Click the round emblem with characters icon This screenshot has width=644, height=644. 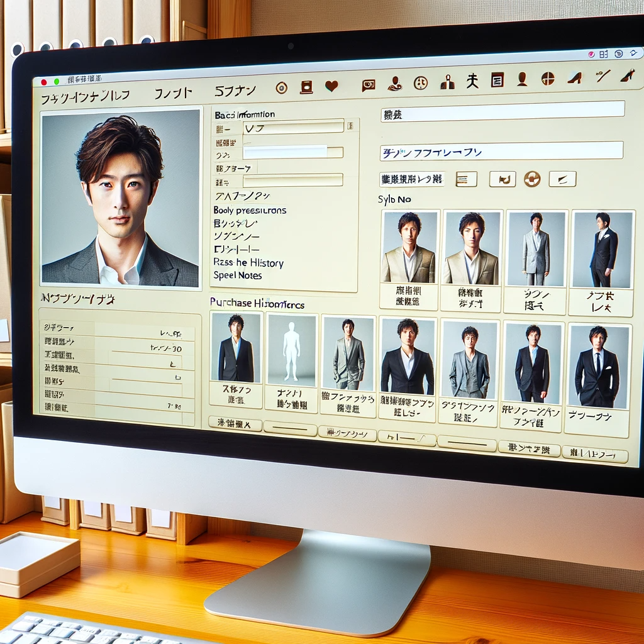(421, 83)
